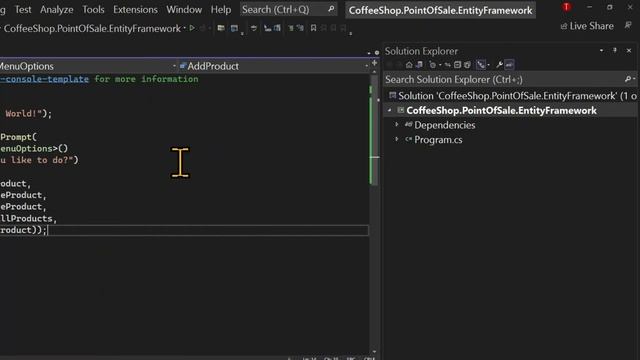Expand the Dependencies node
Image resolution: width=640 pixels, height=360 pixels.
coord(396,125)
